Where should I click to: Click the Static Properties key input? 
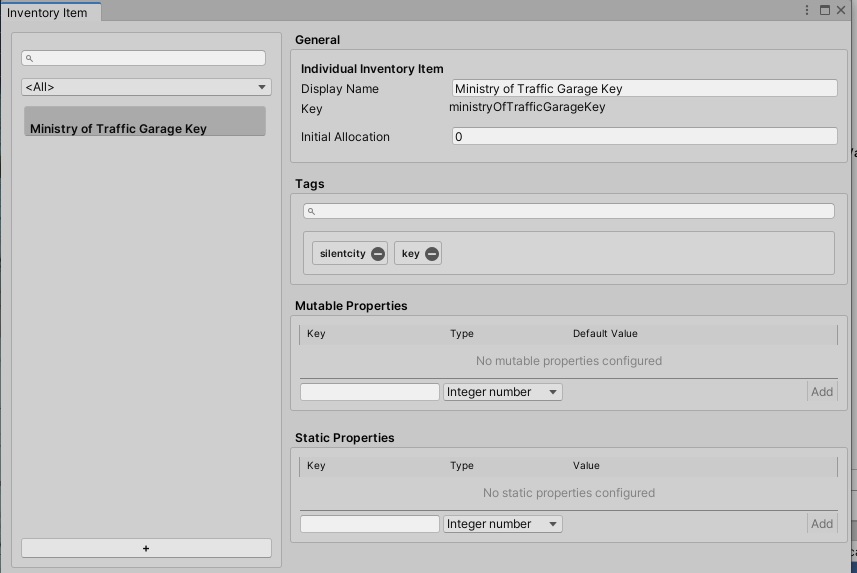(370, 524)
